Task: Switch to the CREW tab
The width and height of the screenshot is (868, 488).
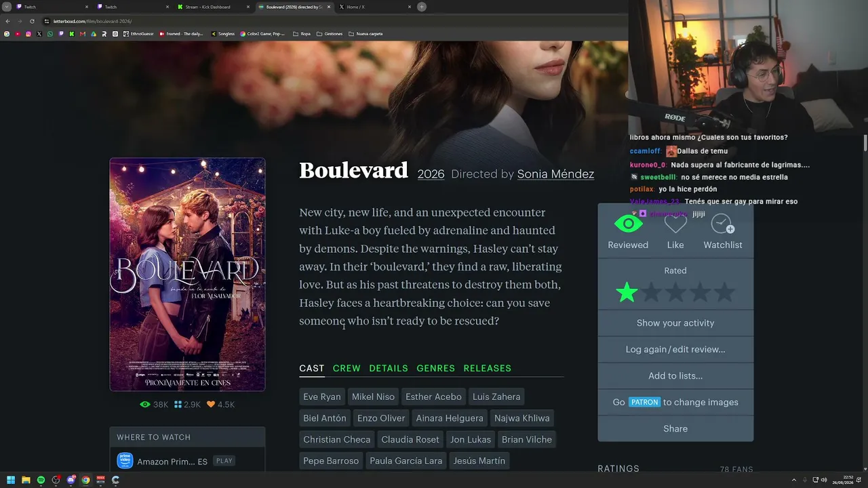Action: point(347,368)
